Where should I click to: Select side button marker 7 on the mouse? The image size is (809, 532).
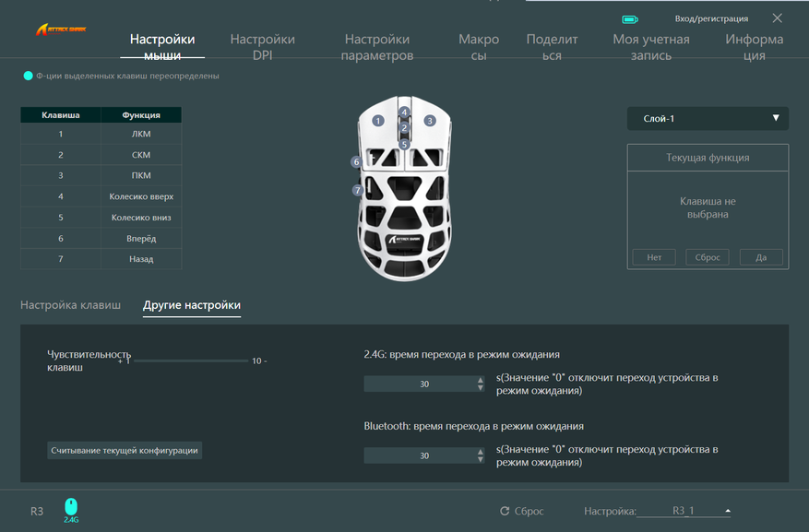357,191
